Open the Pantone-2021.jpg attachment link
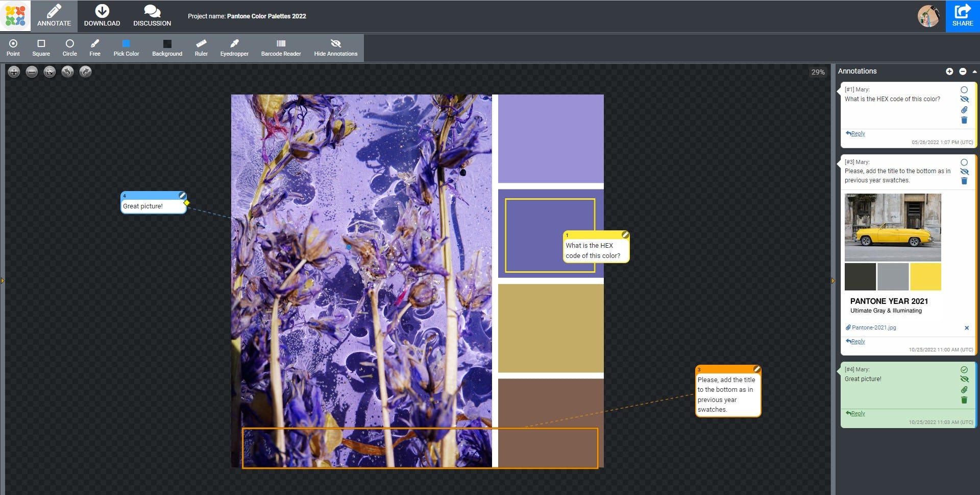This screenshot has width=980, height=495. 873,327
